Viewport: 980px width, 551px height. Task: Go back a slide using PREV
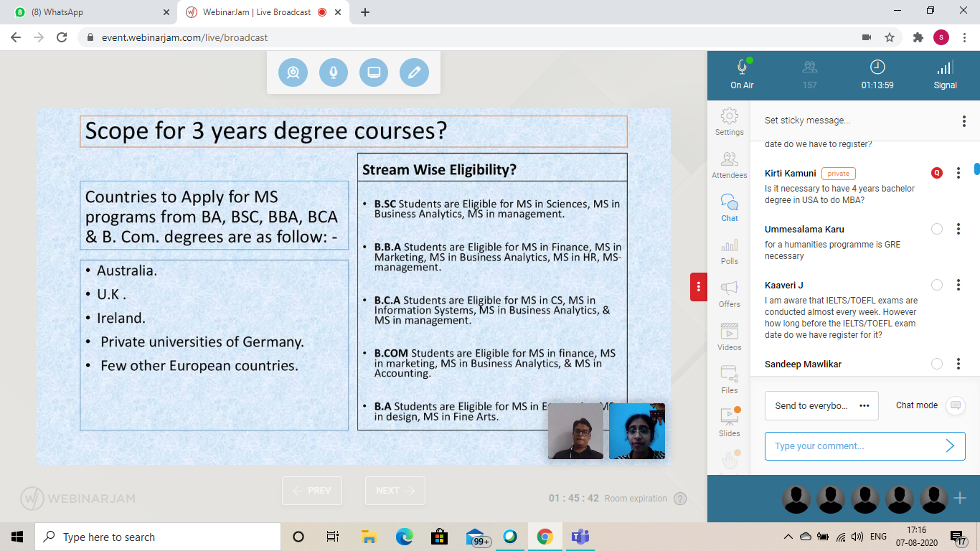[x=311, y=491]
